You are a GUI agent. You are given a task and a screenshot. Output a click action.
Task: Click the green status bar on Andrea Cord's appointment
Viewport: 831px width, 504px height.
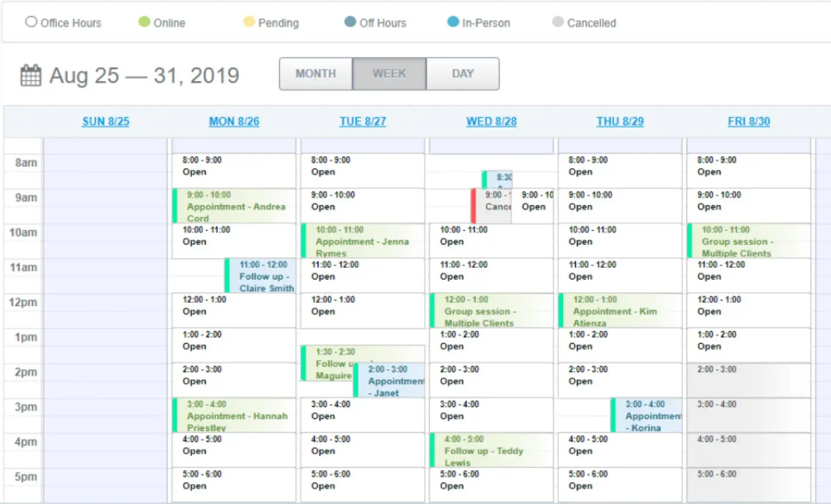pyautogui.click(x=174, y=206)
